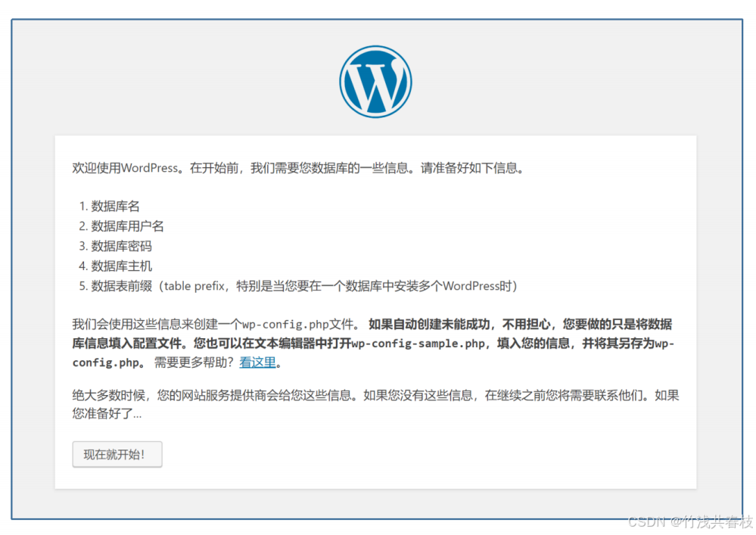The height and width of the screenshot is (535, 756).
Task: Click the bold text starting 如果自动创建未能成功
Action: [x=374, y=343]
